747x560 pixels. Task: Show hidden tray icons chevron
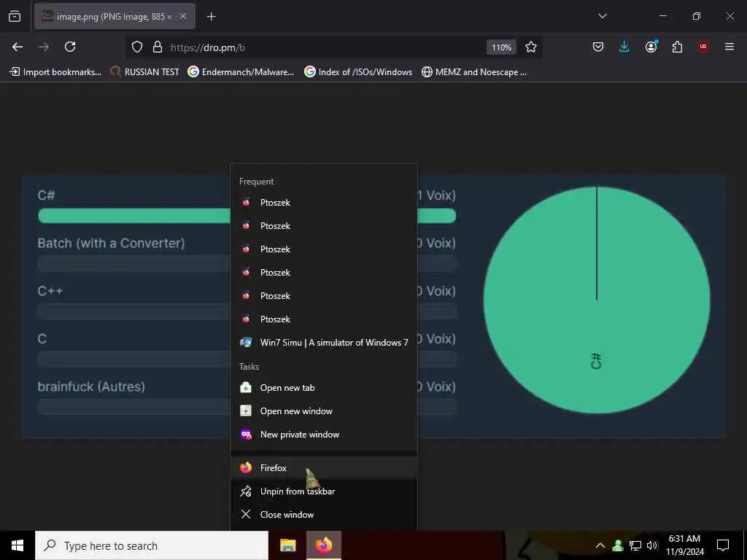tap(600, 545)
